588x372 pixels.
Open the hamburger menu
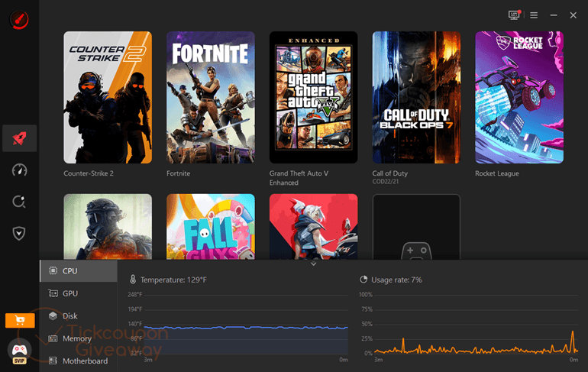[x=534, y=15]
